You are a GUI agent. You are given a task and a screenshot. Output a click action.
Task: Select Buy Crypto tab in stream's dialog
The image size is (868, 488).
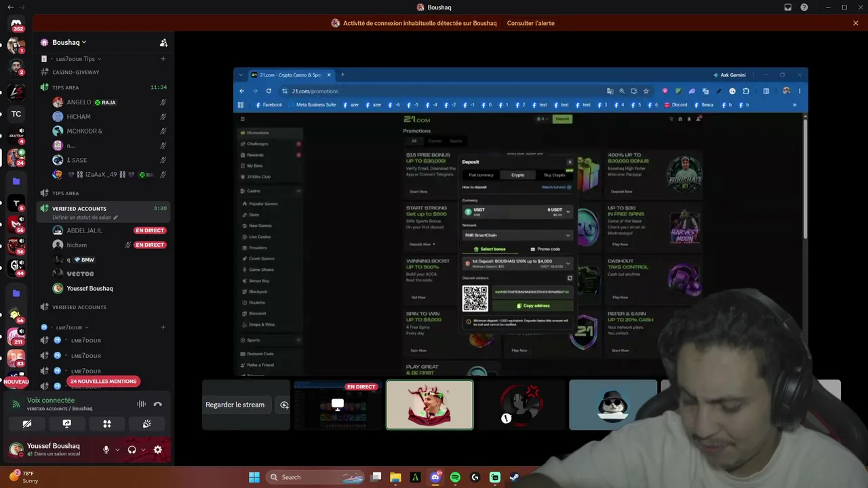coord(554,175)
